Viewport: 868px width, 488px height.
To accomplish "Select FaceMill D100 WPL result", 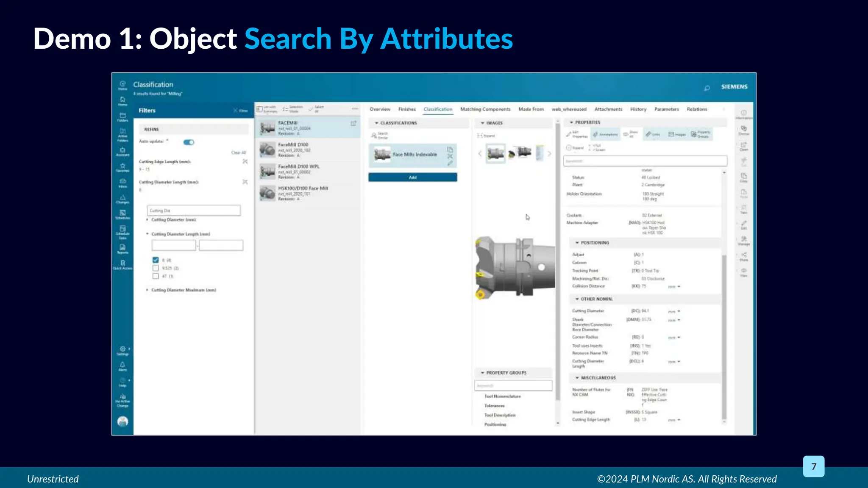I will [x=308, y=172].
